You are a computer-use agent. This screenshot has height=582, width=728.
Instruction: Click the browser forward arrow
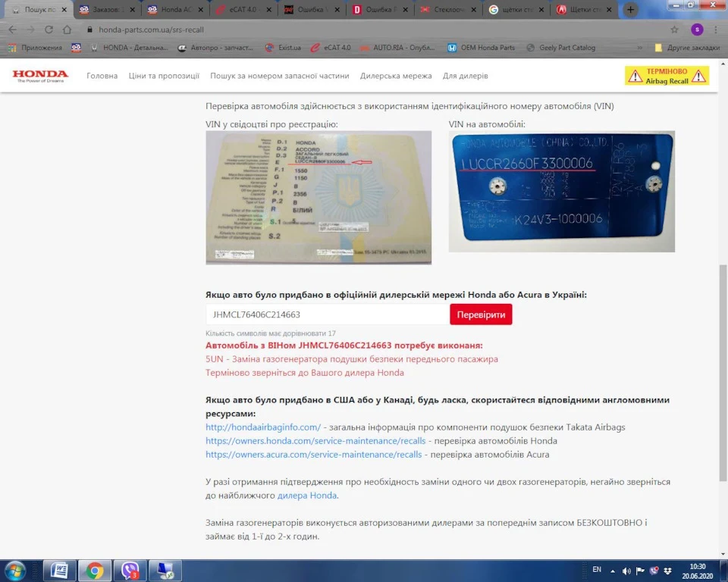[30, 30]
